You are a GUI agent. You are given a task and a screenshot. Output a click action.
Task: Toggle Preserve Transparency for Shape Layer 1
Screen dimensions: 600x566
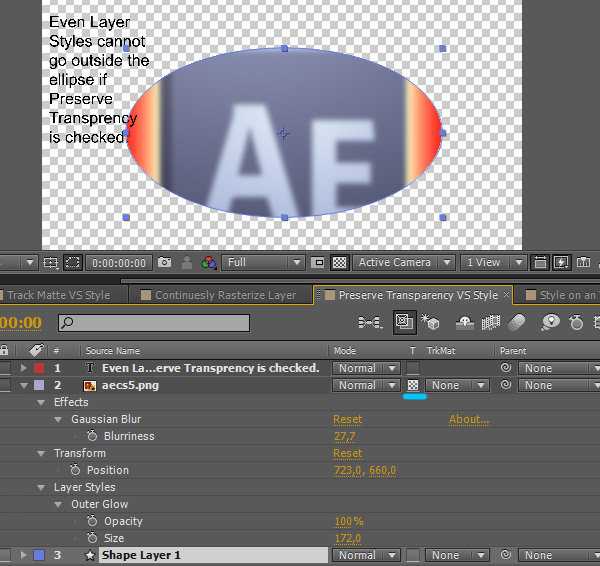(413, 555)
